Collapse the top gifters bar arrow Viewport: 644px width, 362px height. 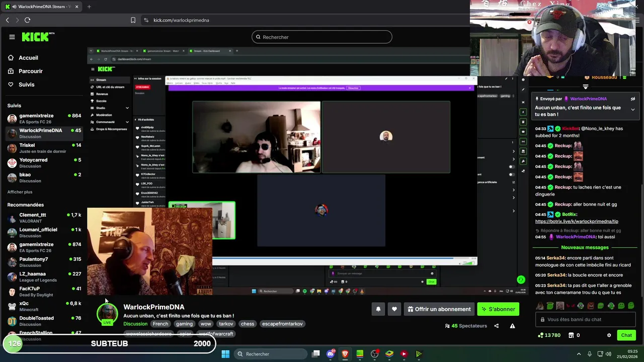pyautogui.click(x=585, y=86)
